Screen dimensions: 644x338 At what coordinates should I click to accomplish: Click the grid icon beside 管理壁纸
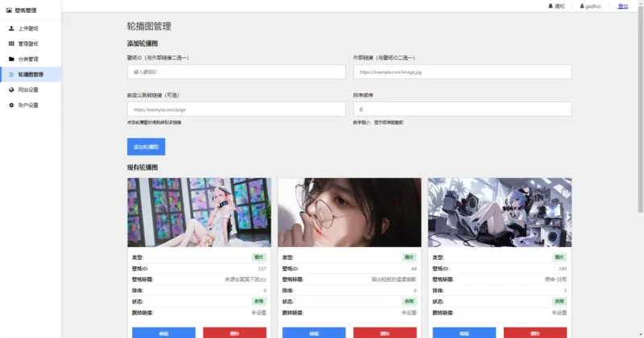11,43
